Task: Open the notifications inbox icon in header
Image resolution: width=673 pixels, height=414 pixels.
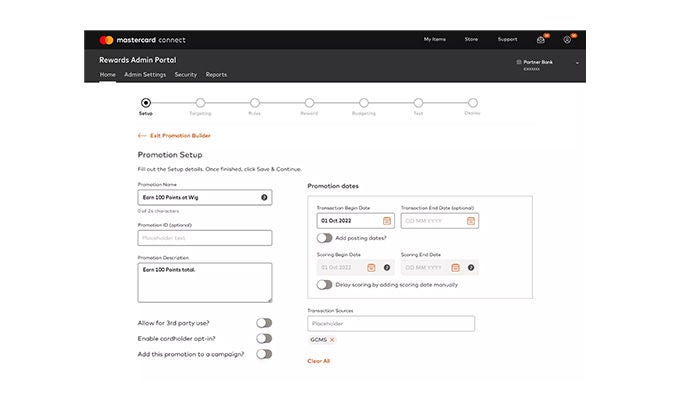Action: [541, 39]
